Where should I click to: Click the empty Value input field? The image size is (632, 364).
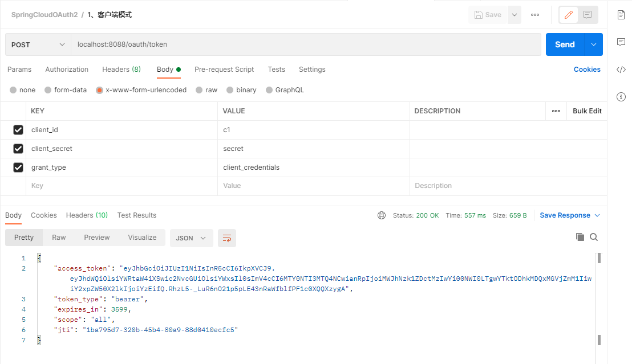pos(314,186)
